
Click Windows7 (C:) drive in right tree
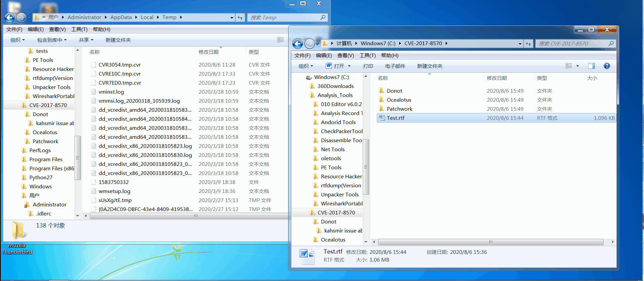pyautogui.click(x=331, y=77)
